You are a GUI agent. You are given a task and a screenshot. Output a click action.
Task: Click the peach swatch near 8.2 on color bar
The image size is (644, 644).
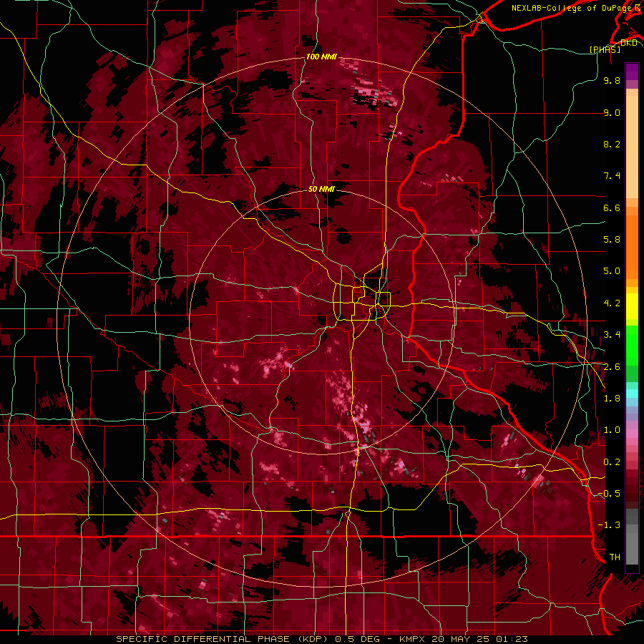click(632, 147)
